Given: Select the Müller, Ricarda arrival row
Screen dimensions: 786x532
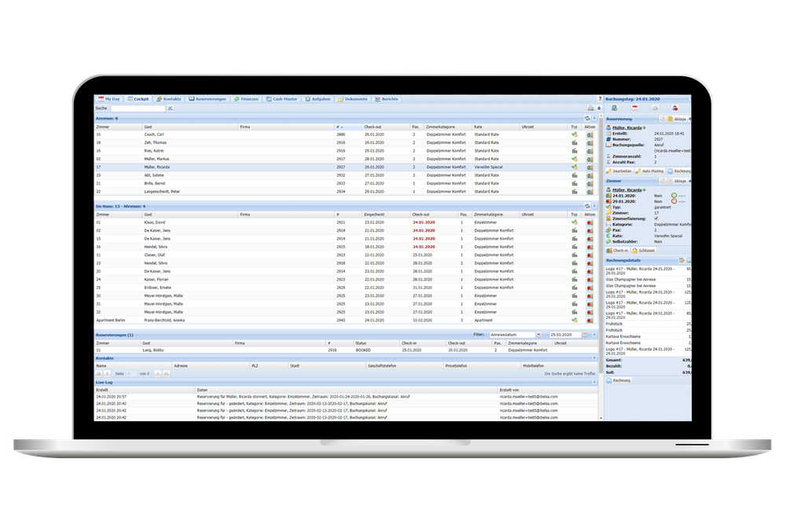Looking at the screenshot, I should coord(346,167).
